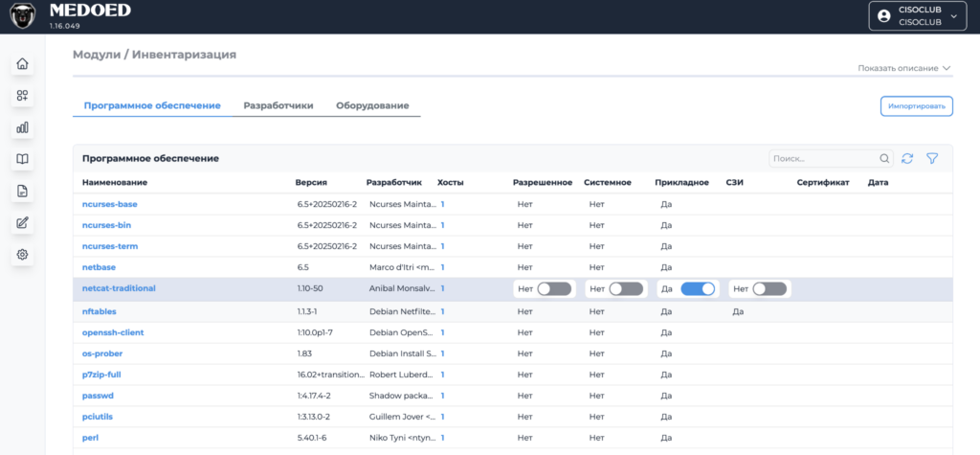Toggle Системное switch for netcat-traditional
The image size is (980, 455).
coord(626,288)
